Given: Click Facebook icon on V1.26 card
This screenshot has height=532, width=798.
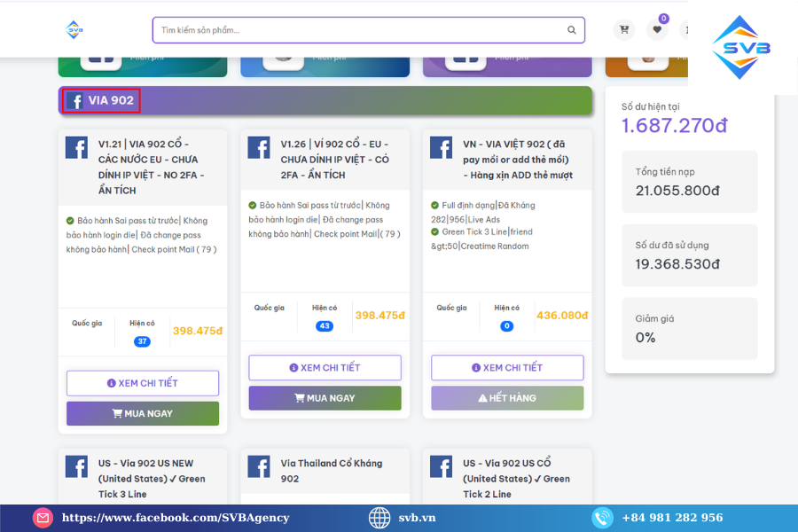Looking at the screenshot, I should (x=259, y=148).
